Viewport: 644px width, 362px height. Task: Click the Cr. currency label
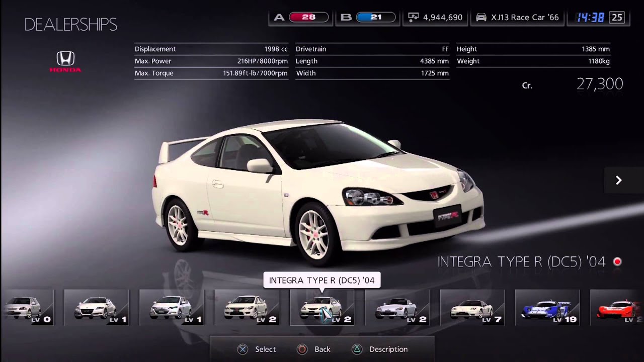pos(527,85)
